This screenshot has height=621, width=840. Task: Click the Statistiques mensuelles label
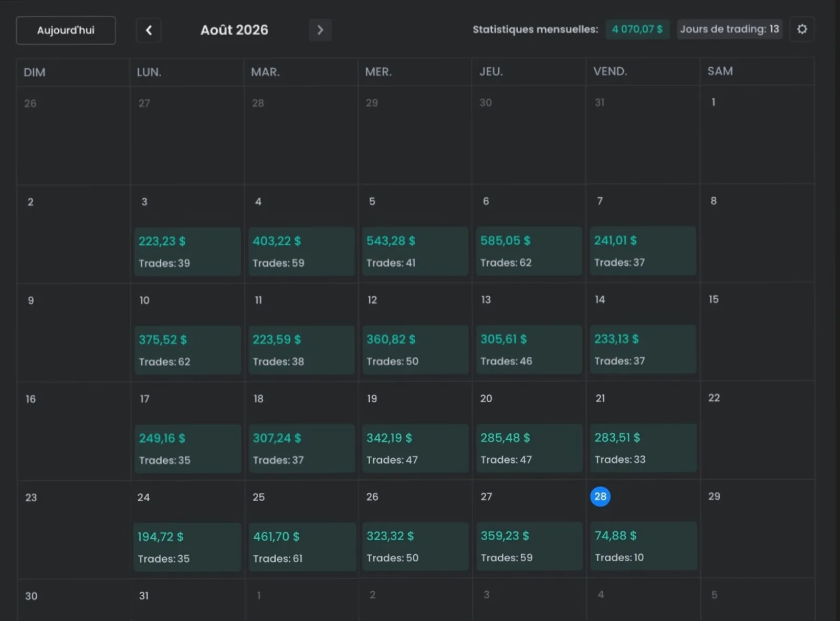click(x=535, y=29)
